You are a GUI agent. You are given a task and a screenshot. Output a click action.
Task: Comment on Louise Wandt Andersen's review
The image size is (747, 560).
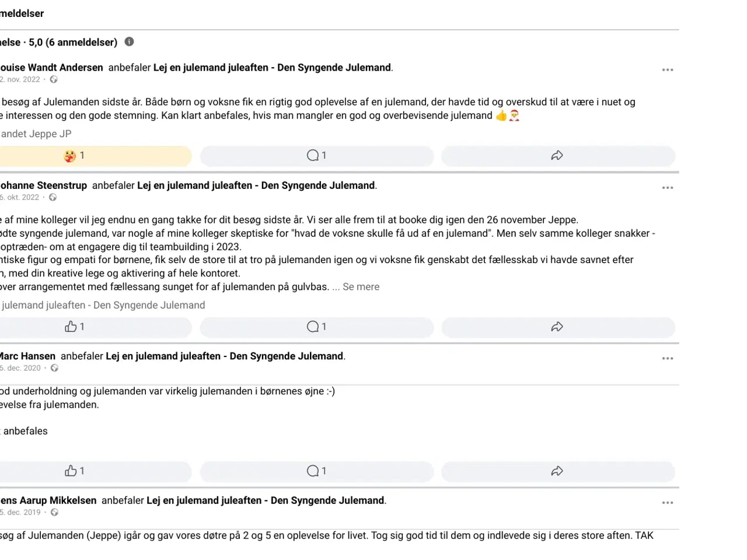(x=316, y=156)
